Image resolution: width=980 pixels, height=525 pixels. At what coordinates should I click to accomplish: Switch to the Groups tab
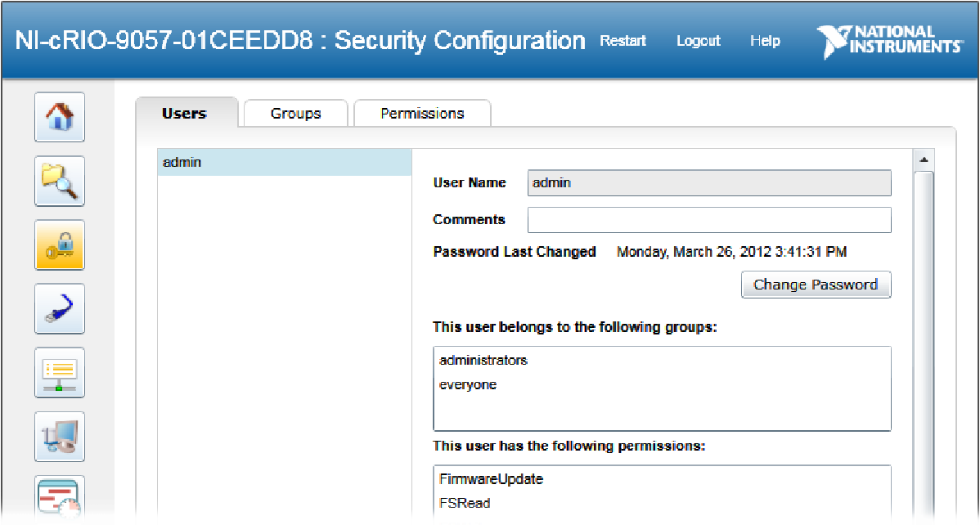(295, 113)
